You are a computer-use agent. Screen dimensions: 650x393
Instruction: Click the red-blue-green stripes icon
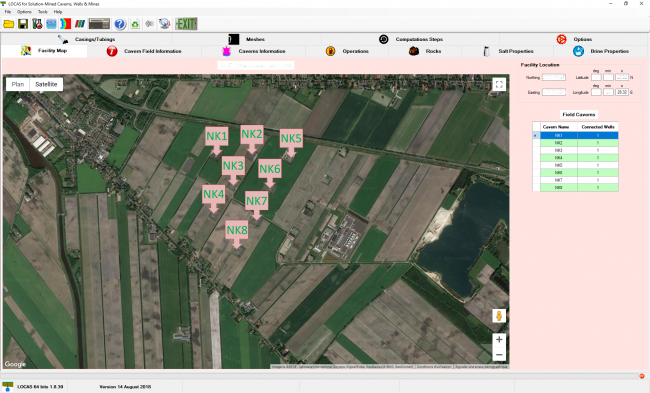pos(80,24)
